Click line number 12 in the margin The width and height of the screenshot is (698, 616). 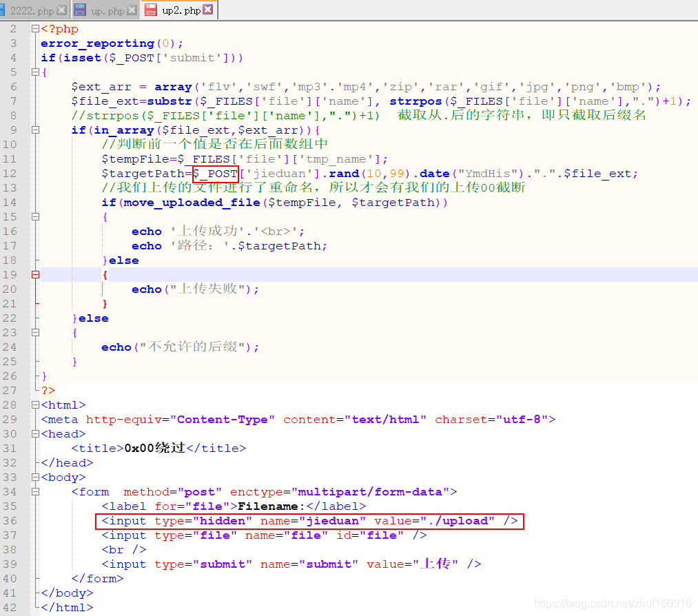coord(10,174)
